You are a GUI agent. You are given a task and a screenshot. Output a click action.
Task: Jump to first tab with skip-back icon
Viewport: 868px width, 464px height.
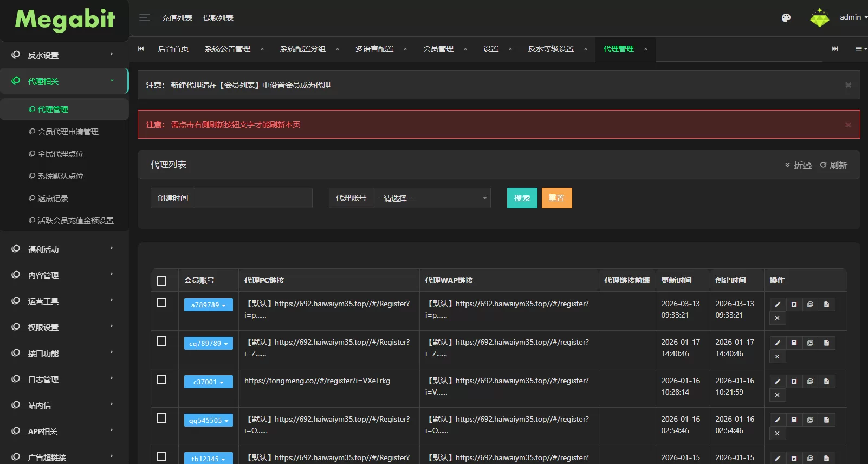click(x=141, y=49)
